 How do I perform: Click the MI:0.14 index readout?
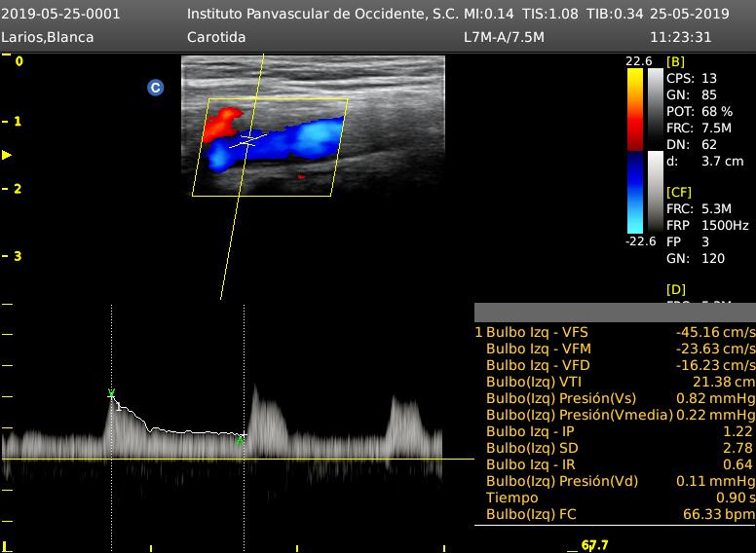click(x=488, y=14)
